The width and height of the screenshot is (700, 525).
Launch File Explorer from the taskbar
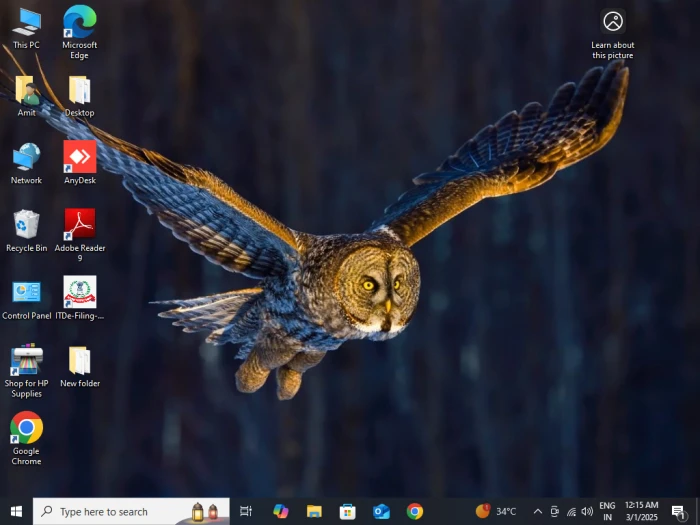(314, 511)
